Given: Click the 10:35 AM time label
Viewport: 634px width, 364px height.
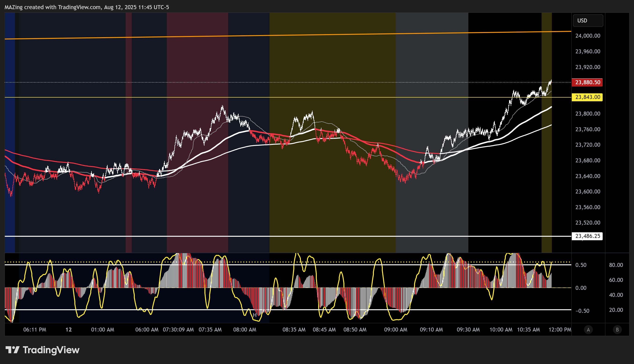Looking at the screenshot, I should pyautogui.click(x=528, y=330).
